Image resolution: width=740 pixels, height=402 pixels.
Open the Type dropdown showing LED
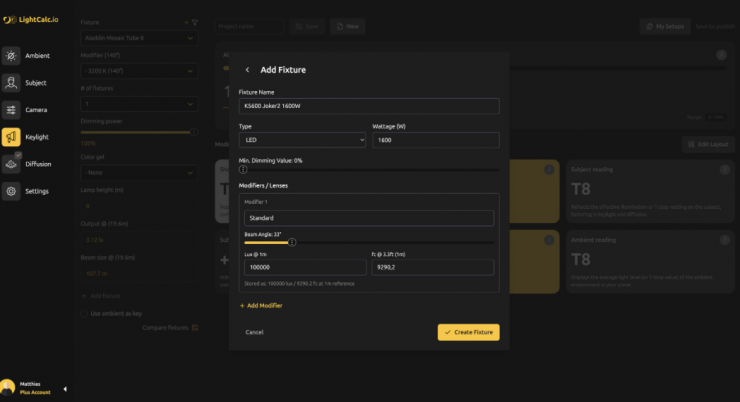(x=302, y=141)
